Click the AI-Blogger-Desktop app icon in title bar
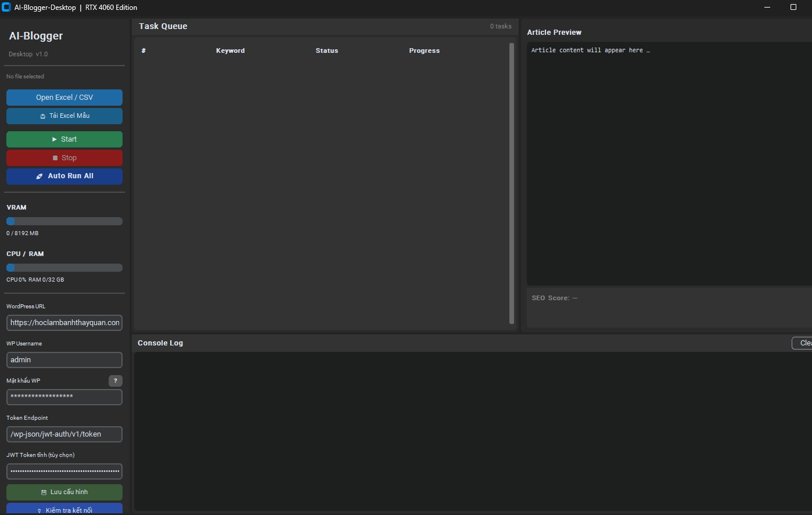 6,7
